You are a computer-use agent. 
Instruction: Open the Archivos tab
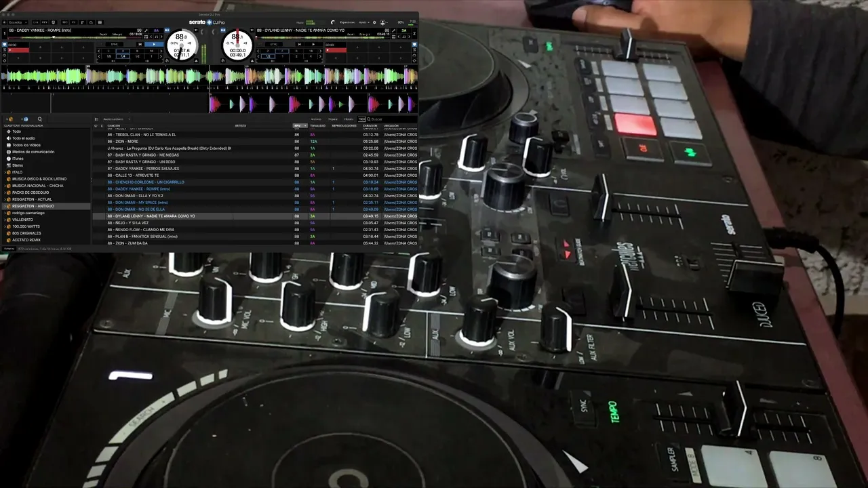pos(316,119)
